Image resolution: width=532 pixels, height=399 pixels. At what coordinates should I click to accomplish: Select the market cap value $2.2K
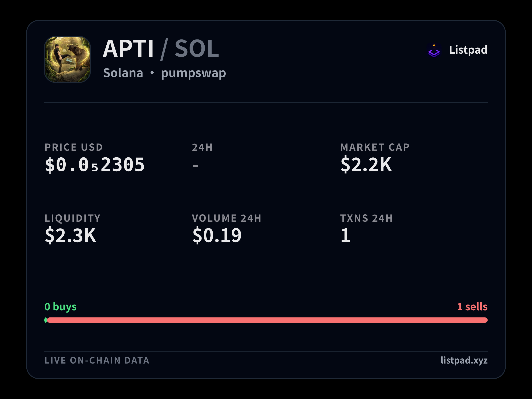point(366,164)
